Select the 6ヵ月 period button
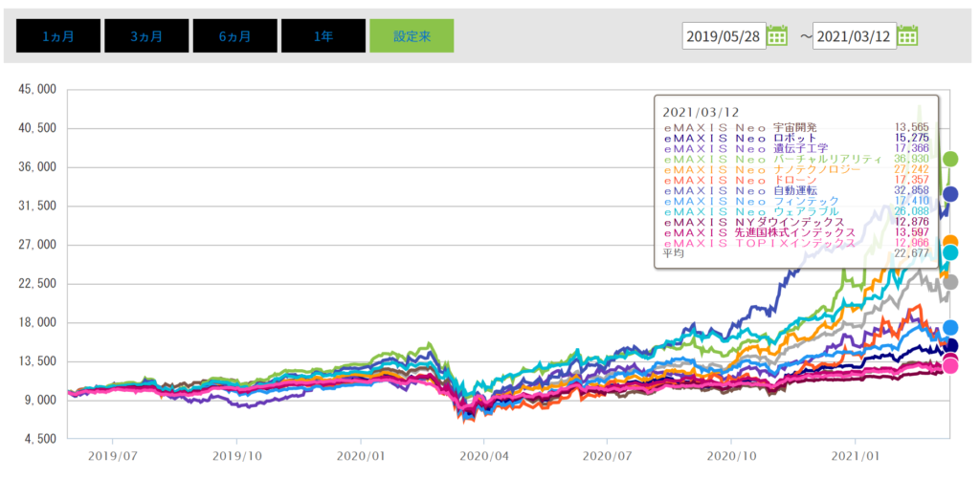Image resolution: width=980 pixels, height=479 pixels. pos(235,35)
